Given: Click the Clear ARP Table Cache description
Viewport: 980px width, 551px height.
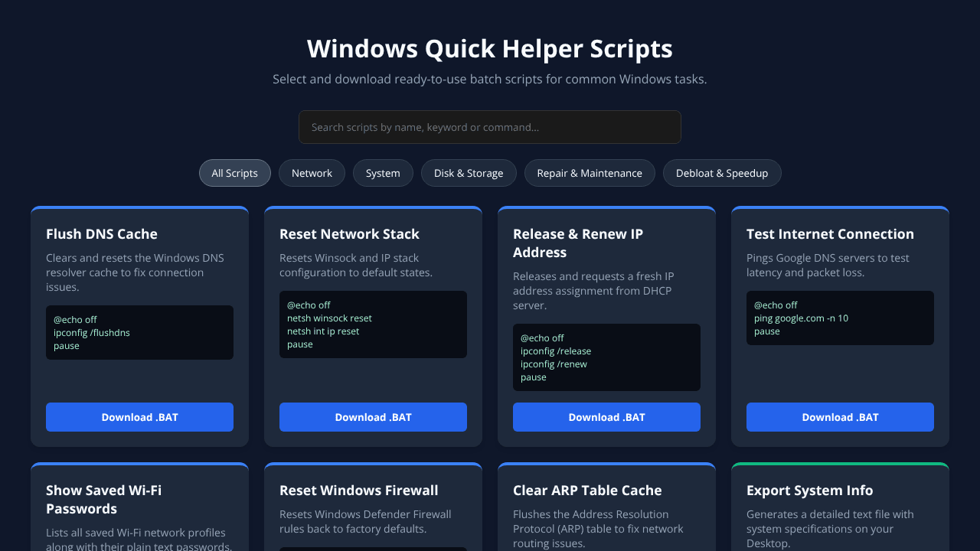Looking at the screenshot, I should click(x=598, y=529).
